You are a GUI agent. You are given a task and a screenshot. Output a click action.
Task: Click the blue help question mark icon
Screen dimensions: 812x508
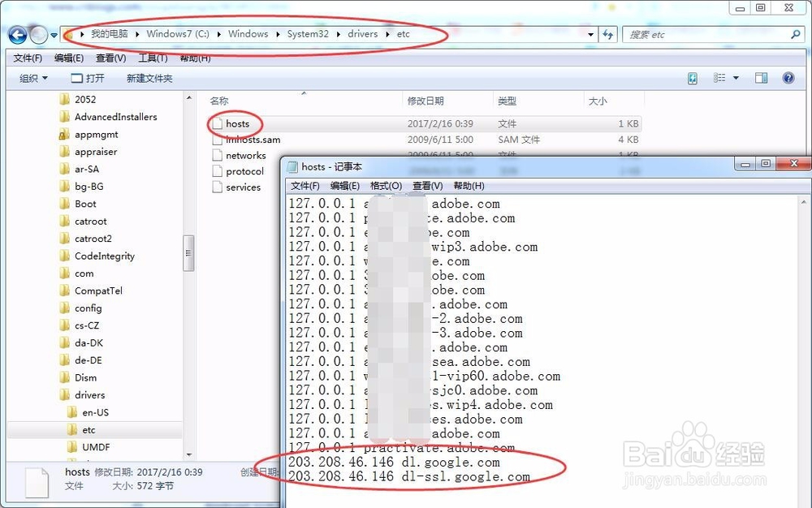click(788, 78)
